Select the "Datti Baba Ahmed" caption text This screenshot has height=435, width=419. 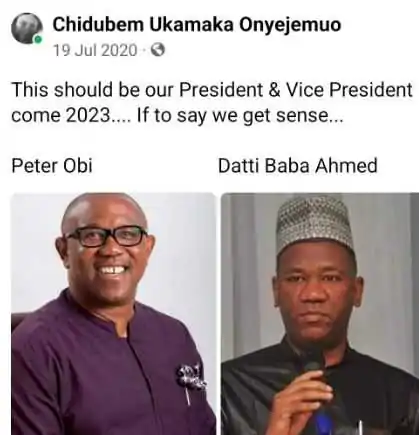297,165
